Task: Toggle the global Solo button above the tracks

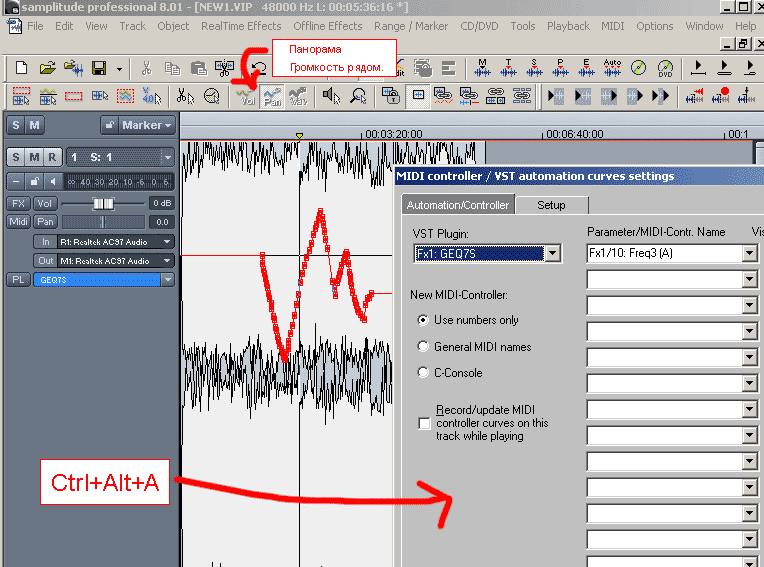Action: (16, 125)
